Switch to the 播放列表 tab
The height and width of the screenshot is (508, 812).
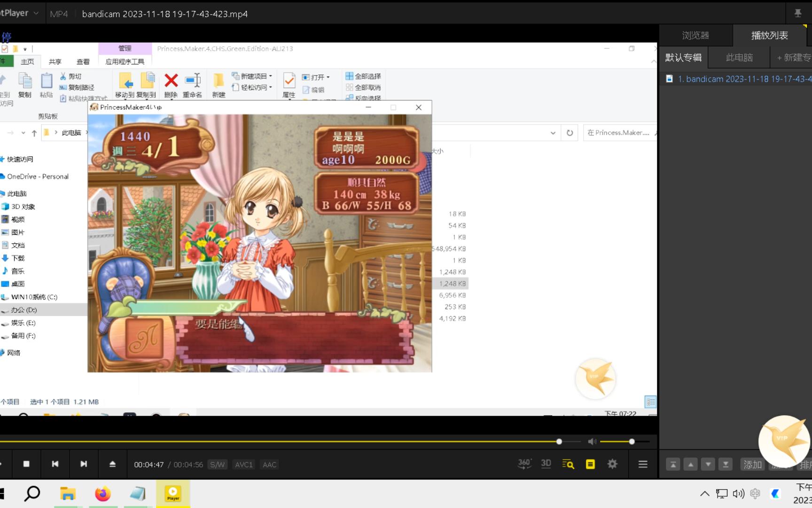[770, 35]
